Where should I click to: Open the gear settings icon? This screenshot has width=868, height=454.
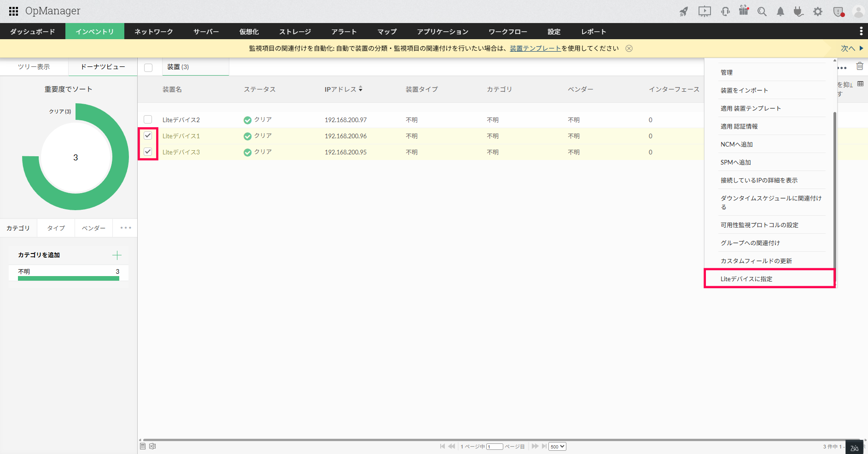click(817, 12)
